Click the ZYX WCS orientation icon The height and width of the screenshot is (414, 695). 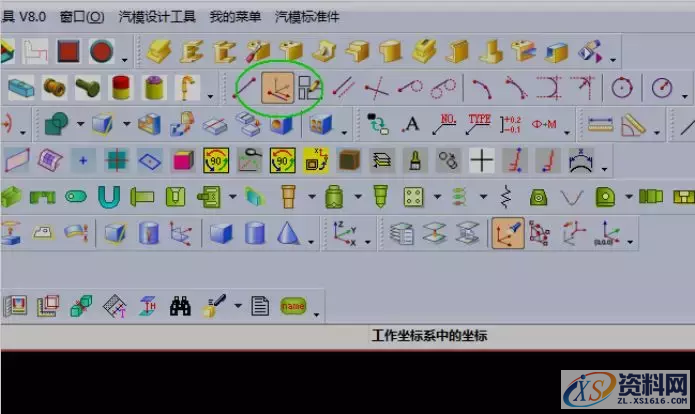click(345, 233)
